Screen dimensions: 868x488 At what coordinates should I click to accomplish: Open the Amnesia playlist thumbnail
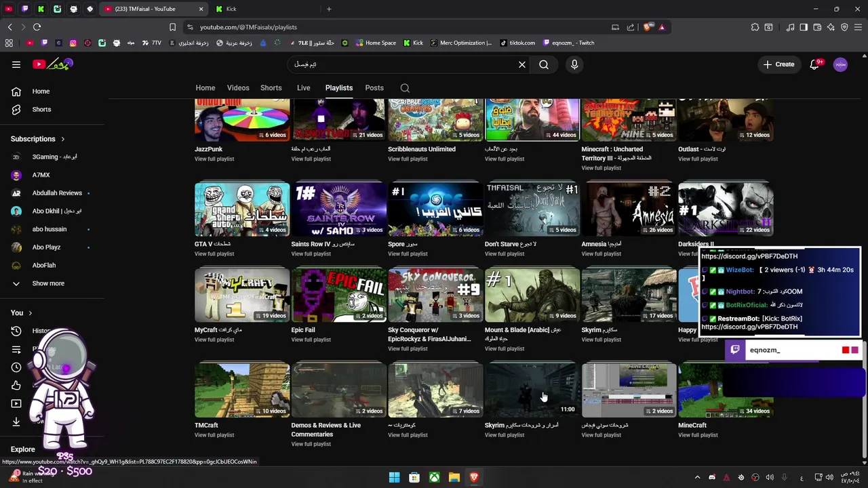pyautogui.click(x=629, y=209)
